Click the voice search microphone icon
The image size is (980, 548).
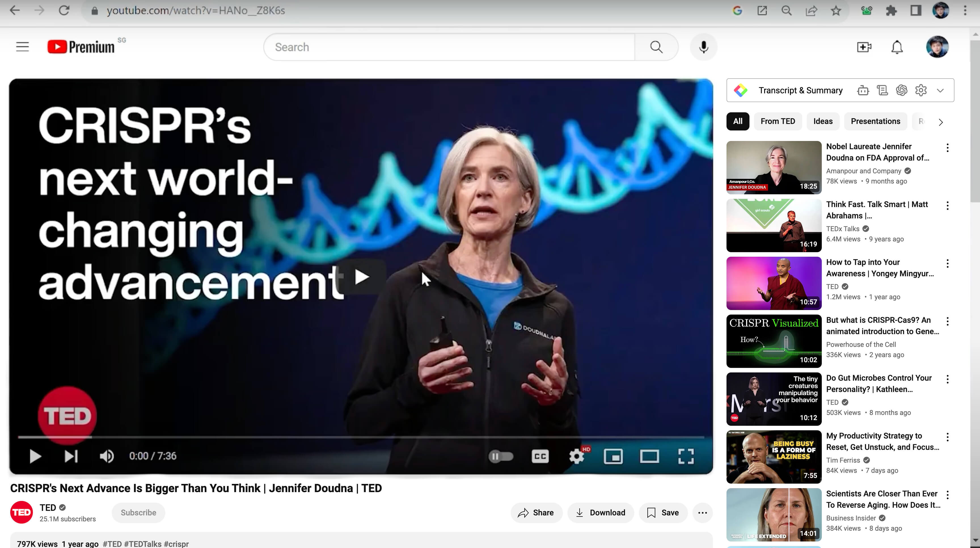pyautogui.click(x=704, y=47)
